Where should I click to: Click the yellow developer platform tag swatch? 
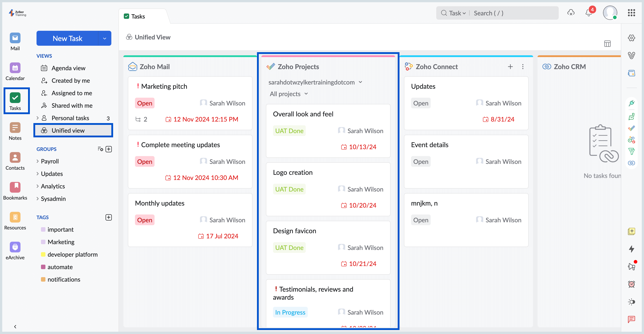click(43, 254)
